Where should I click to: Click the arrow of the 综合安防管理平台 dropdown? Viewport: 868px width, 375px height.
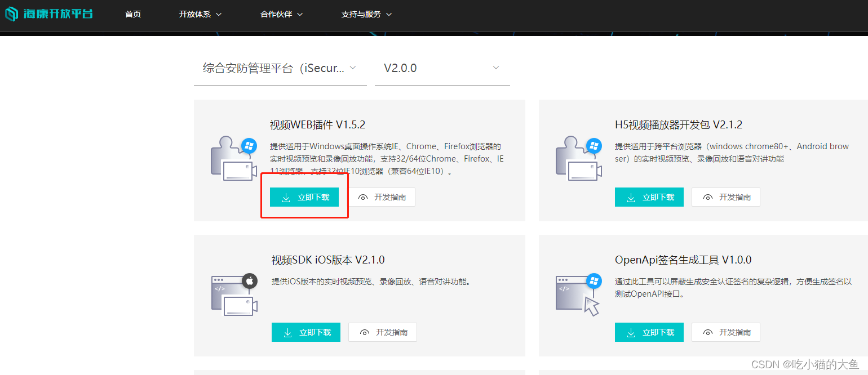353,68
